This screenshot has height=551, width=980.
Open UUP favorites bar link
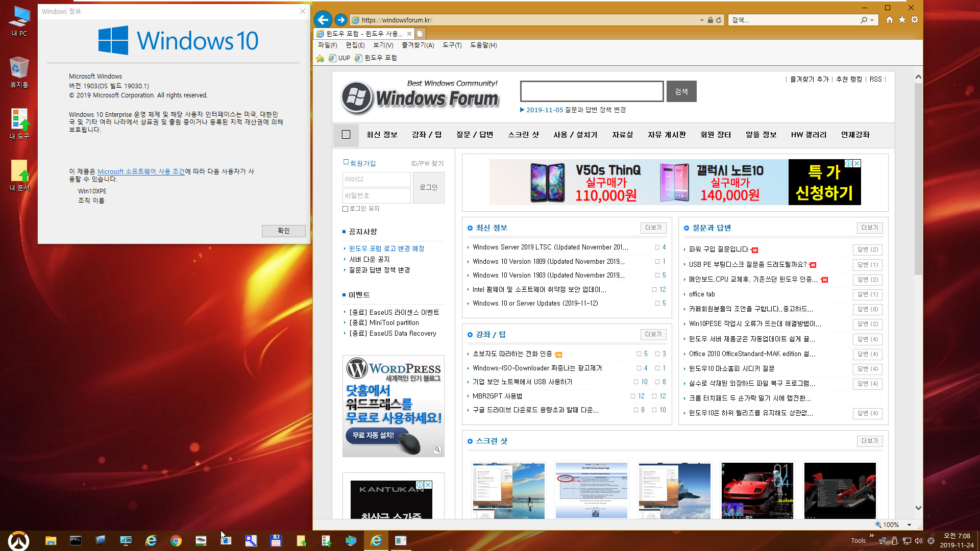(x=339, y=58)
